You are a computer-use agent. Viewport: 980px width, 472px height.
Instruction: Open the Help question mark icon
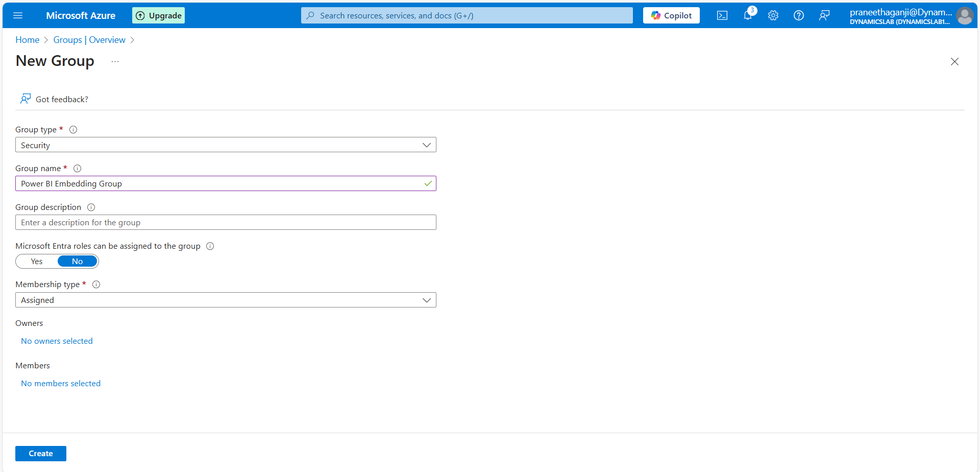[799, 15]
